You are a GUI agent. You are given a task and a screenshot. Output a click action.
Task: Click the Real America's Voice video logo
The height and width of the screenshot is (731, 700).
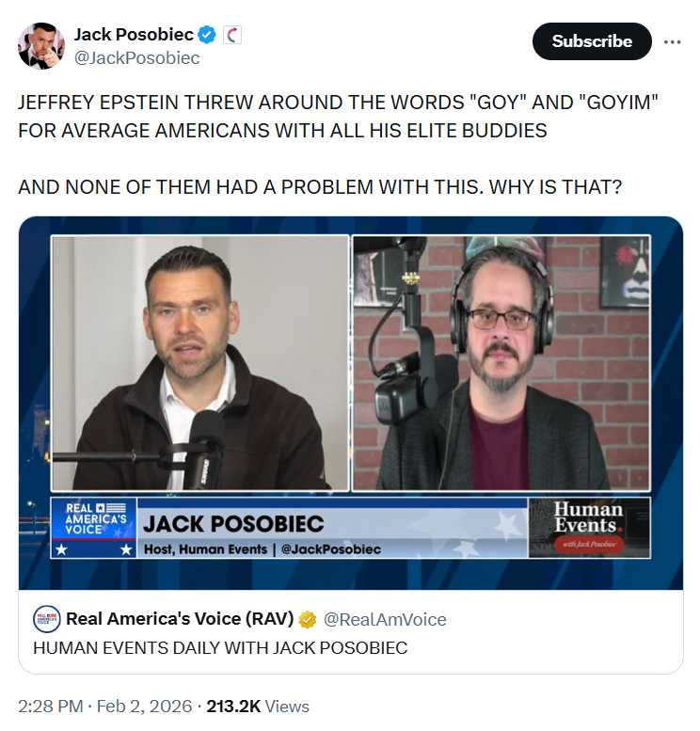[x=94, y=527]
